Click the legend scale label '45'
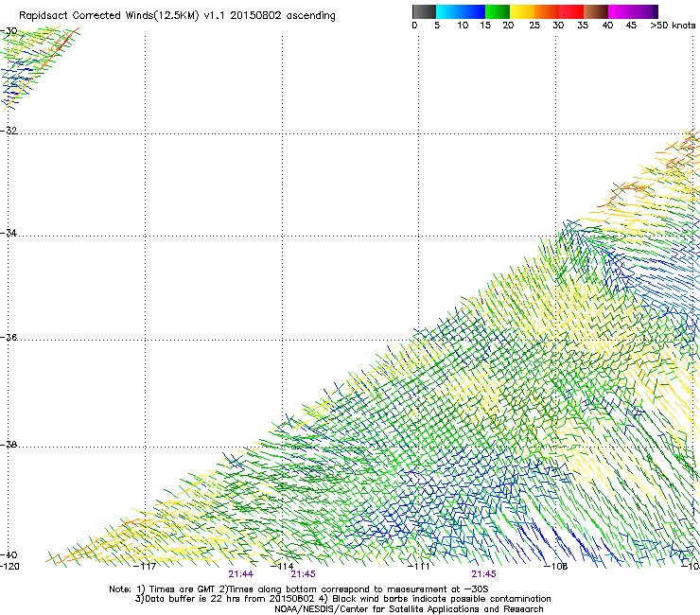The height and width of the screenshot is (615, 700). tap(631, 26)
